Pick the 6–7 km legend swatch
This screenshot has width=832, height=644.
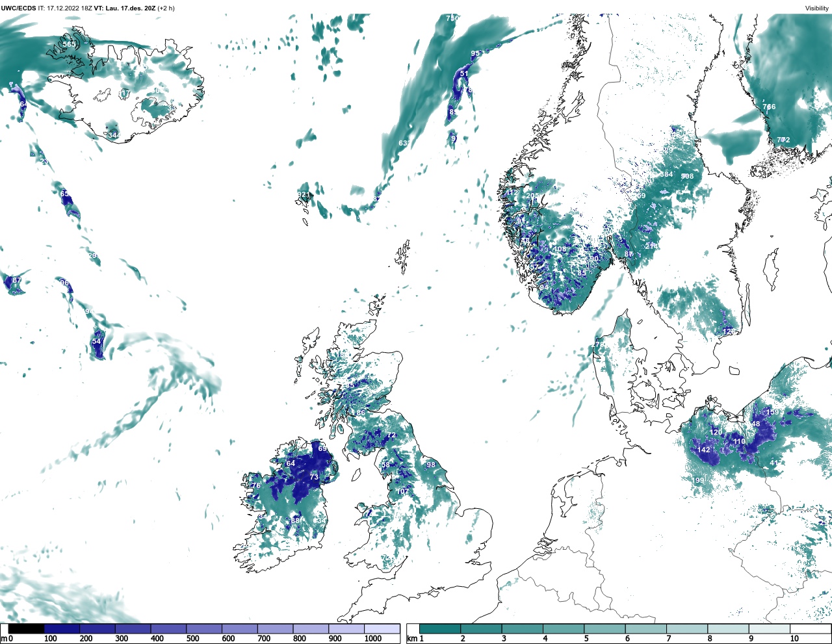click(x=645, y=628)
